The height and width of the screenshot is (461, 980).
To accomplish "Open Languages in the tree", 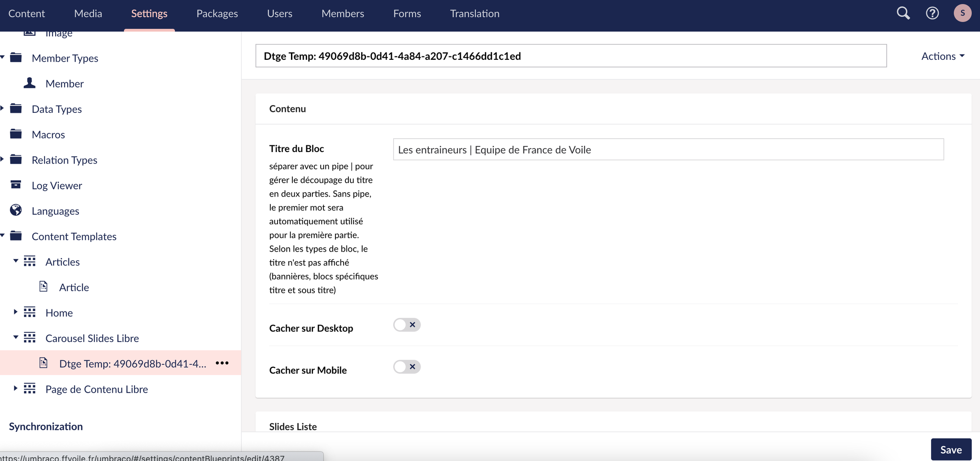I will (56, 211).
